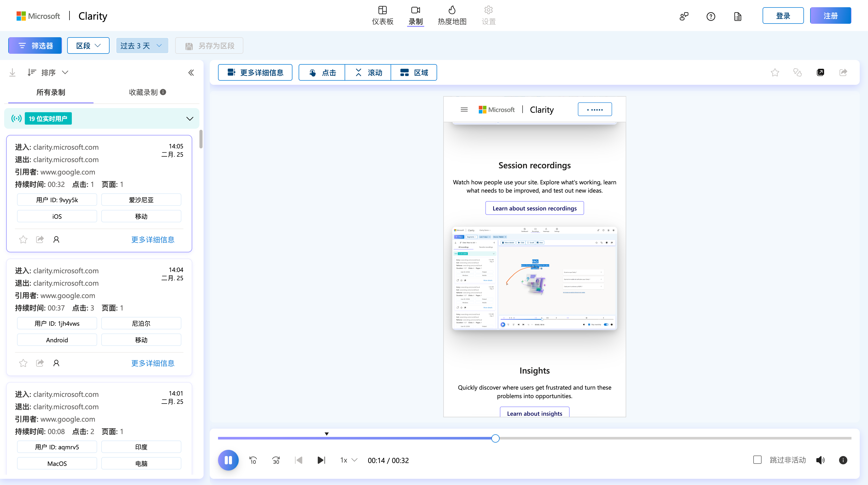Collapse the recordings list panel
The image size is (868, 485).
[191, 72]
